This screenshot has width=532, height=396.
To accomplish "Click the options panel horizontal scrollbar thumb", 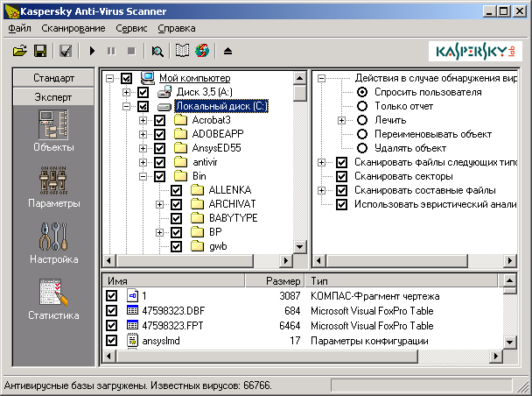I will tap(397, 260).
